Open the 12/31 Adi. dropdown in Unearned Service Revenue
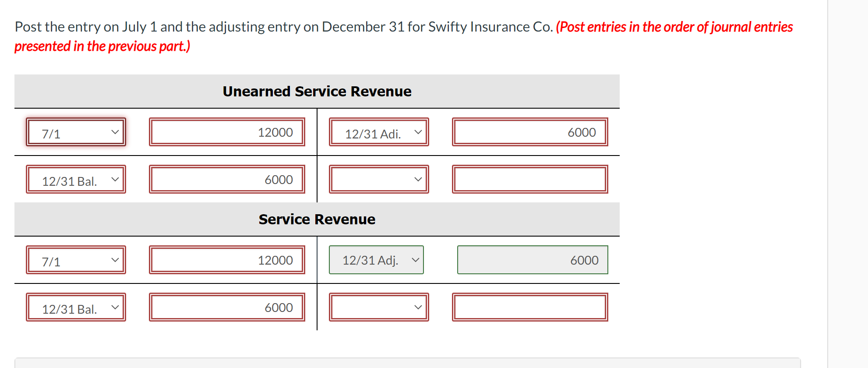This screenshot has width=868, height=368. coord(378,132)
